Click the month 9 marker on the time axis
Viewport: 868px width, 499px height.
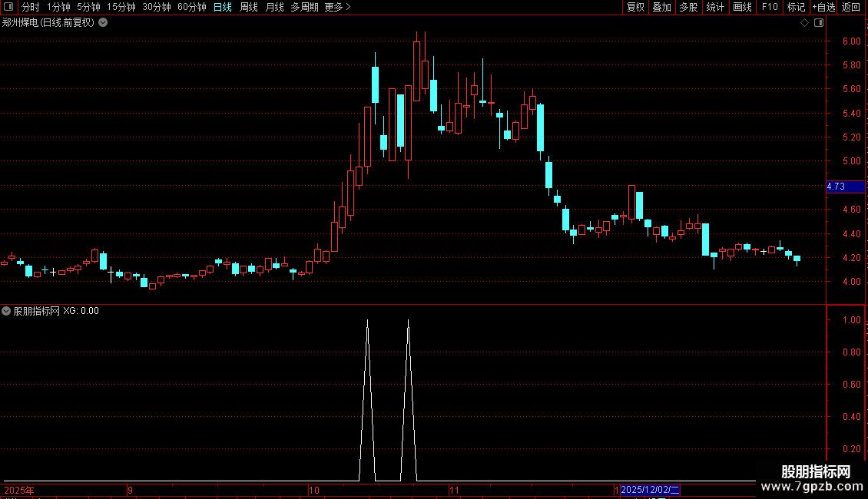130,490
